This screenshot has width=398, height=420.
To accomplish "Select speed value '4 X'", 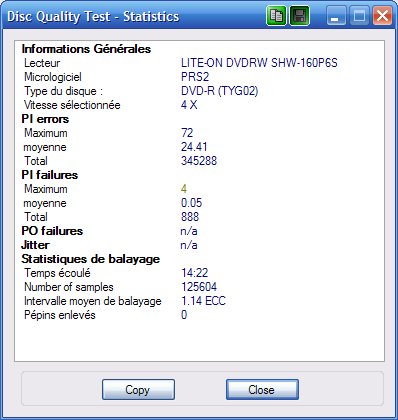I will 189,105.
